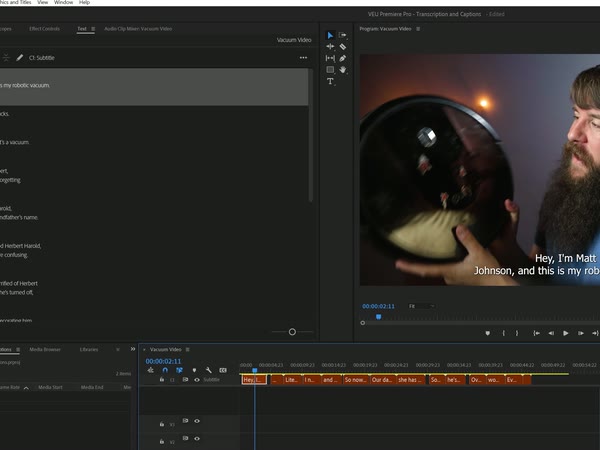Screen dimensions: 600x450
Task: Click the timeline playhead marker
Action: coord(255,370)
